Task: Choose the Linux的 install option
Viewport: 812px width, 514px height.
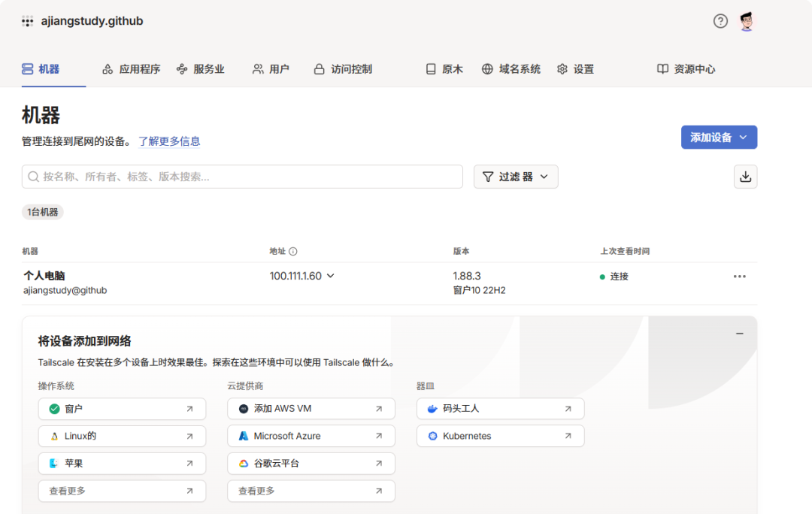Action: [122, 436]
